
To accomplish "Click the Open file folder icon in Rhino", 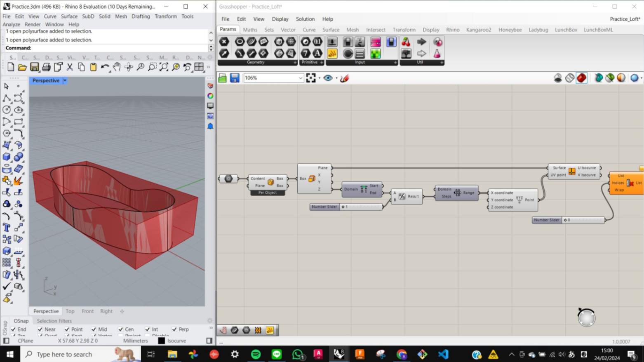I will point(22,67).
